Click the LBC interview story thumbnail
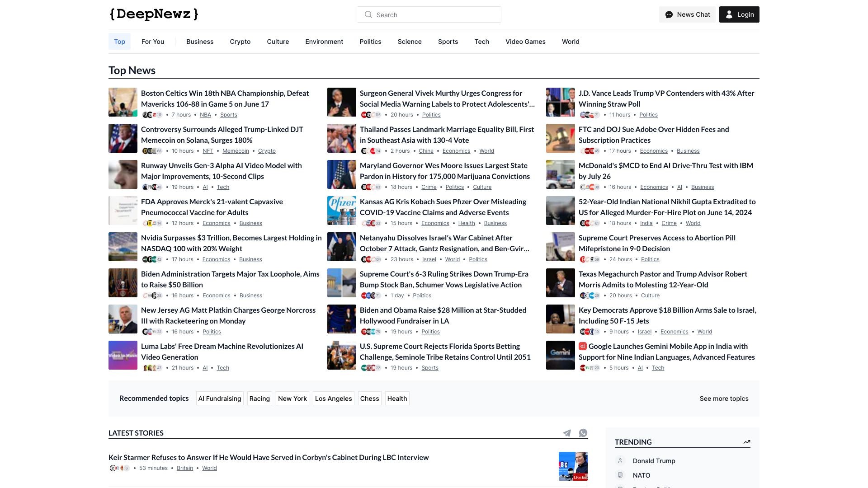Viewport: 868px width, 488px height. [x=573, y=466]
